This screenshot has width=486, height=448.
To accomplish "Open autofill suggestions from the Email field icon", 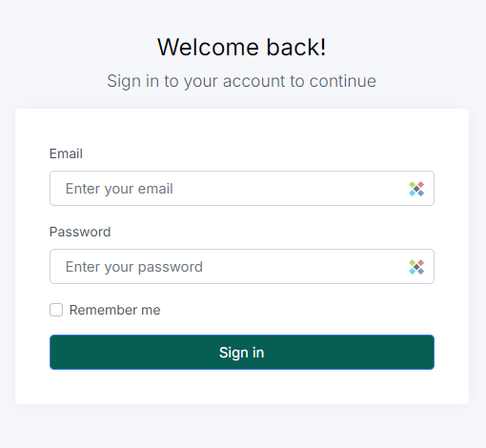I will (416, 189).
